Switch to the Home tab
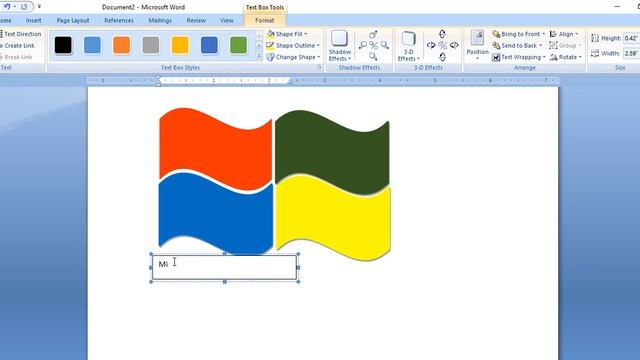Screen dimensions: 640x360 (x=6, y=20)
